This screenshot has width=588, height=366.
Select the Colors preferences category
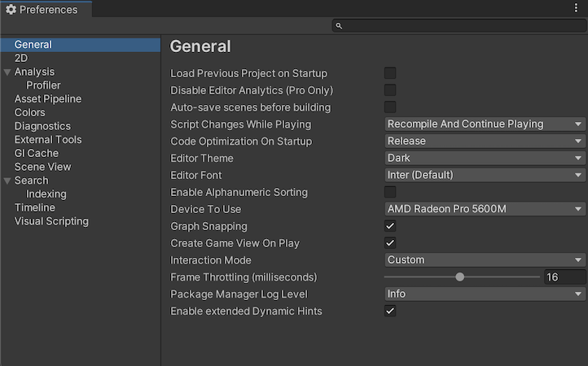point(30,112)
